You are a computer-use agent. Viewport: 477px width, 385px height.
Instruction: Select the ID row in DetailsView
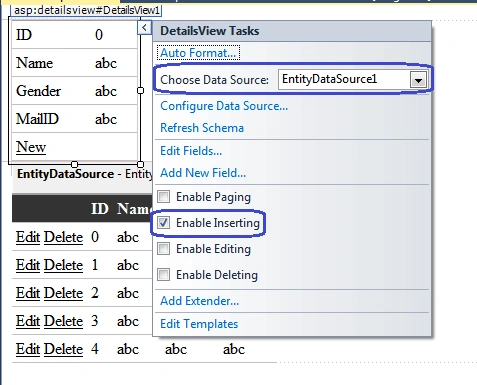[75, 35]
